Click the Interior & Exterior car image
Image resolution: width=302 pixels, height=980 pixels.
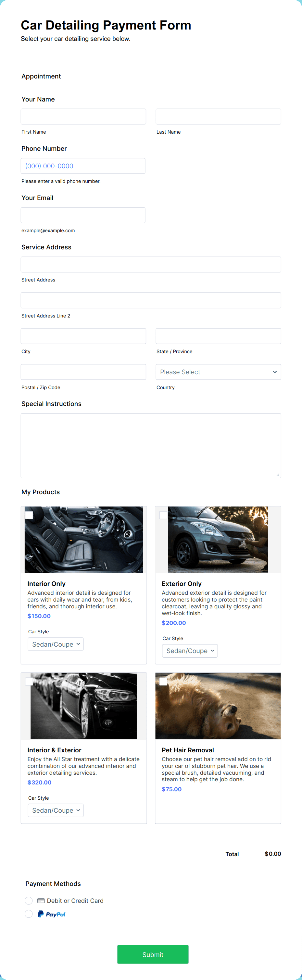pyautogui.click(x=84, y=705)
